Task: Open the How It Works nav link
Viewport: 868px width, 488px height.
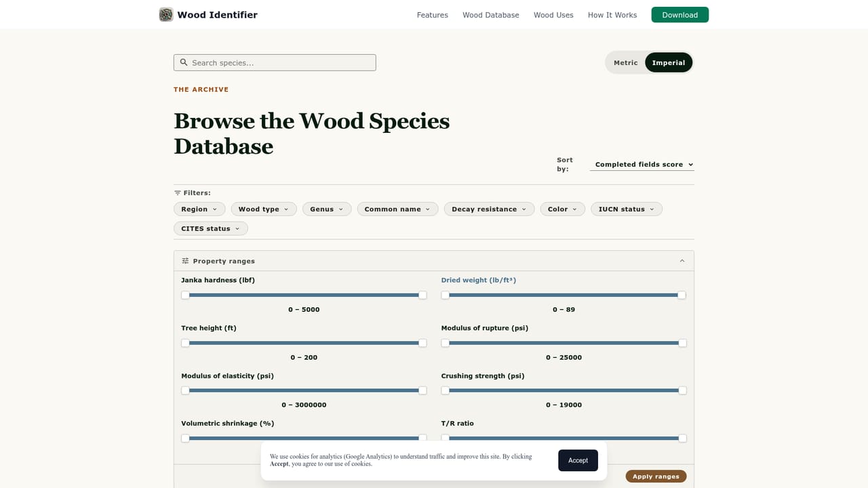Action: (x=612, y=15)
